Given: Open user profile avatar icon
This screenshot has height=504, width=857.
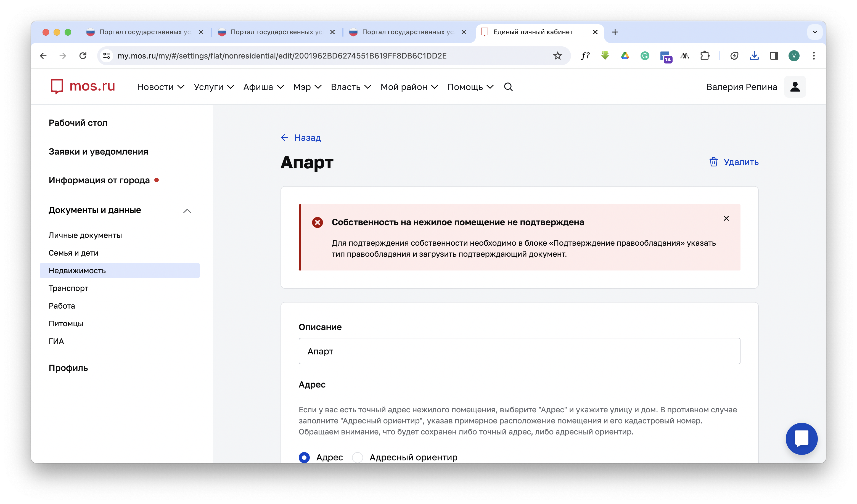Looking at the screenshot, I should [x=795, y=87].
